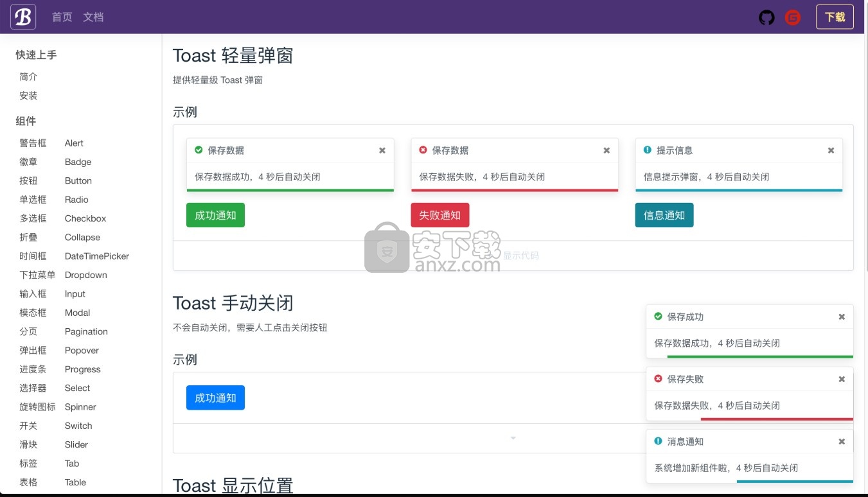Click text 系统增加新组件啦，4 秒后自动关闭
This screenshot has height=497, width=868.
726,467
